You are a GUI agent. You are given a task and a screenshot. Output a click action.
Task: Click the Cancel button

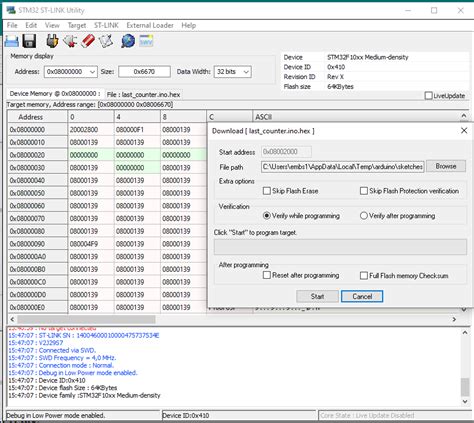click(x=362, y=296)
